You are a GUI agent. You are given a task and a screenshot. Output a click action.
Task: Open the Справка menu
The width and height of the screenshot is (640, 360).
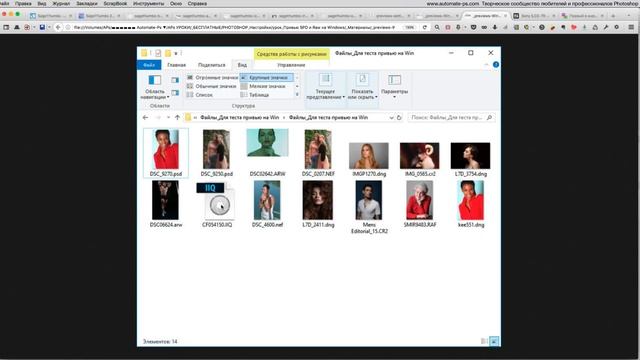click(197, 3)
